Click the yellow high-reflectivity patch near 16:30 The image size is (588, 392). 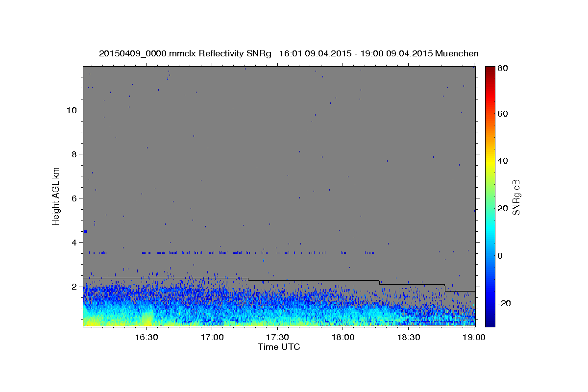147,318
